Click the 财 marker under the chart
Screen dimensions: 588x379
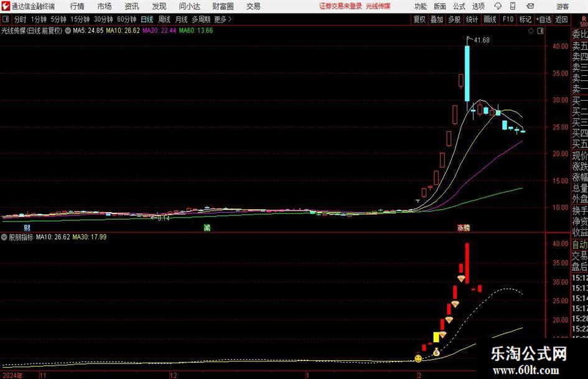click(27, 227)
